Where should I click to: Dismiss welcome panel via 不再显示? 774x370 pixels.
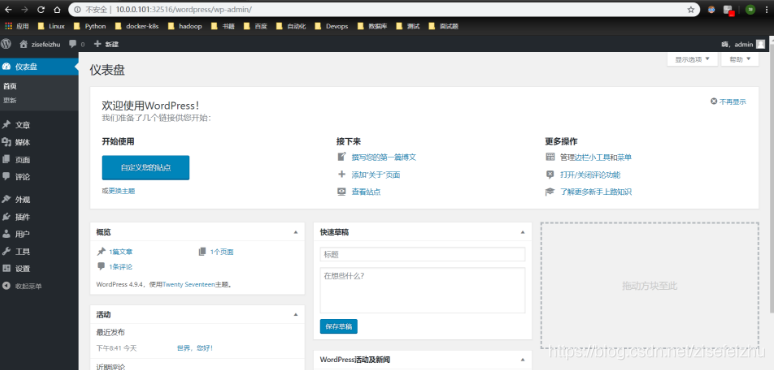[728, 102]
